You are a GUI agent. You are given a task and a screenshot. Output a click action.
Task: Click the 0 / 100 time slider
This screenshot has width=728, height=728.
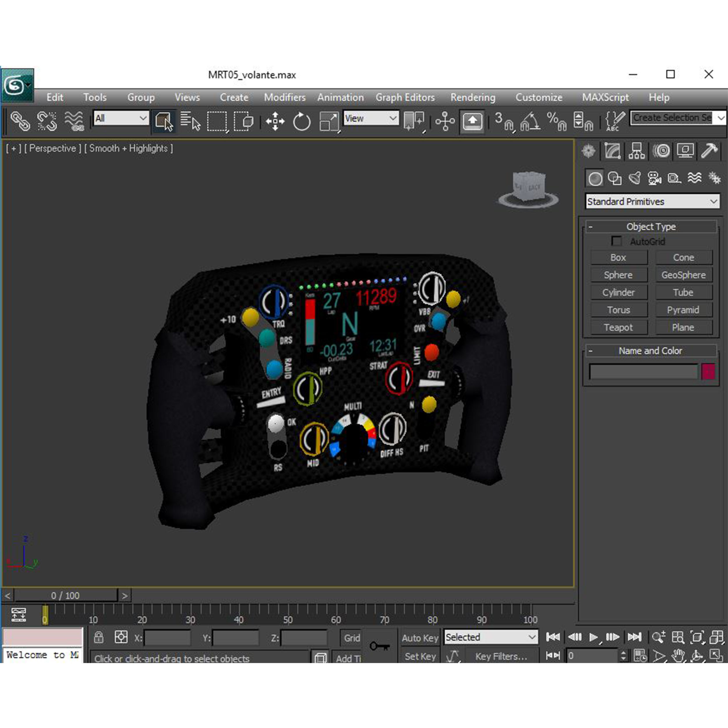(66, 596)
